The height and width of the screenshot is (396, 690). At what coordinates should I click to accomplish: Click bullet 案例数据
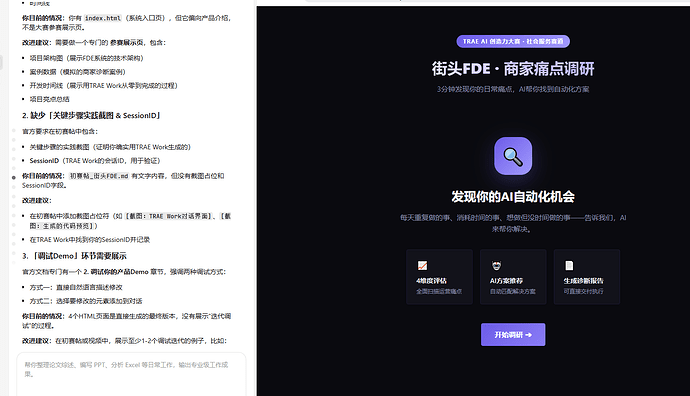coord(77,72)
